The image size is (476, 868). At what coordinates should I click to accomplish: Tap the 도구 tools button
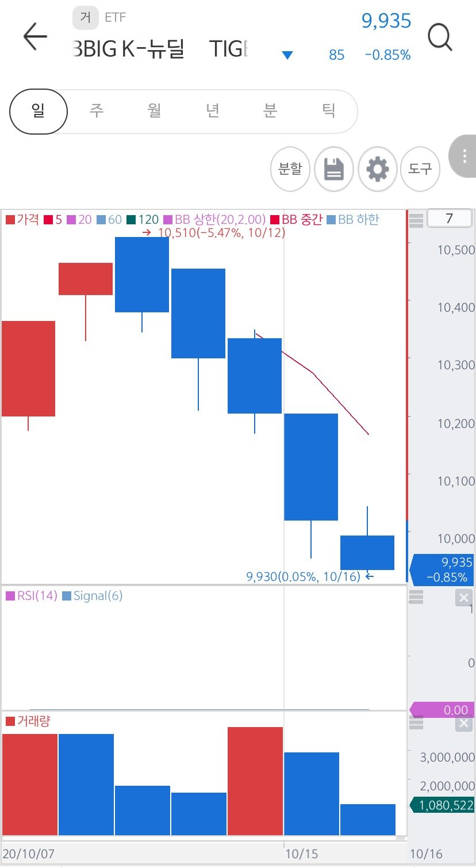click(420, 169)
